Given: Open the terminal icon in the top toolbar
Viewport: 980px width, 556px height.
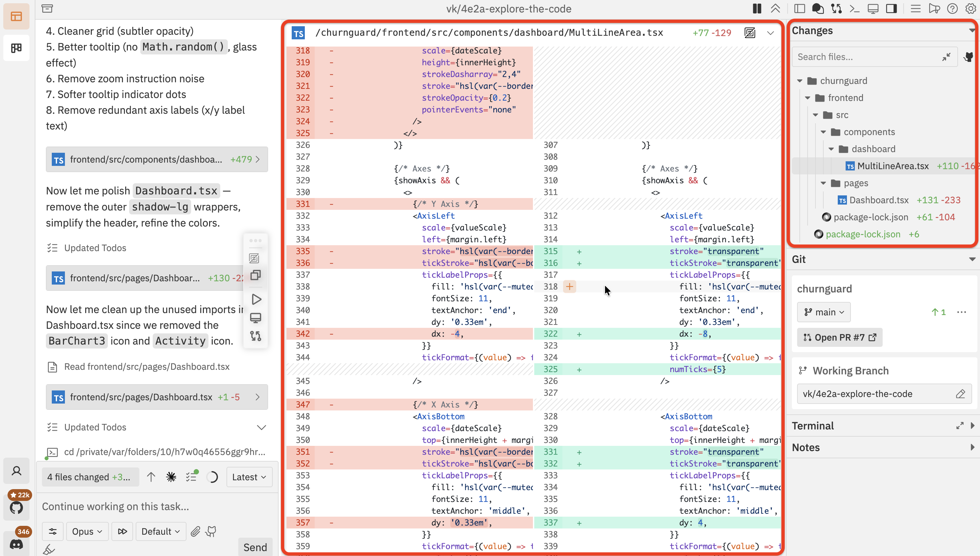Looking at the screenshot, I should click(854, 9).
